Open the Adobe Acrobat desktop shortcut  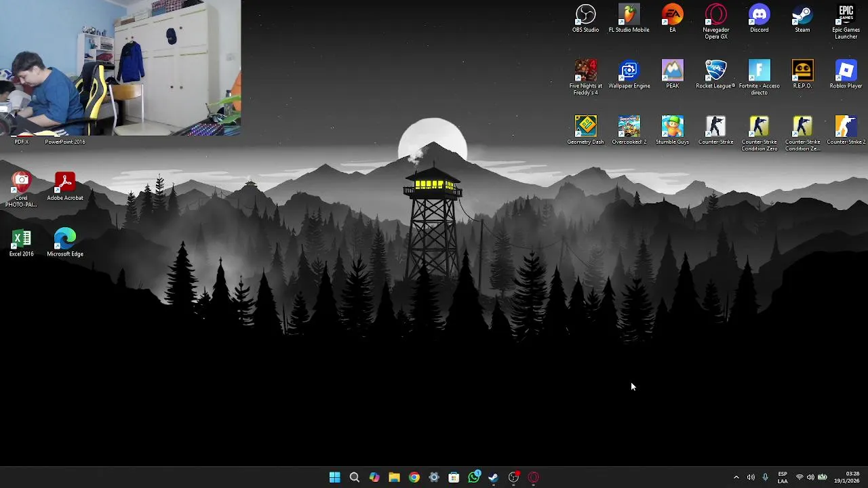coord(65,187)
